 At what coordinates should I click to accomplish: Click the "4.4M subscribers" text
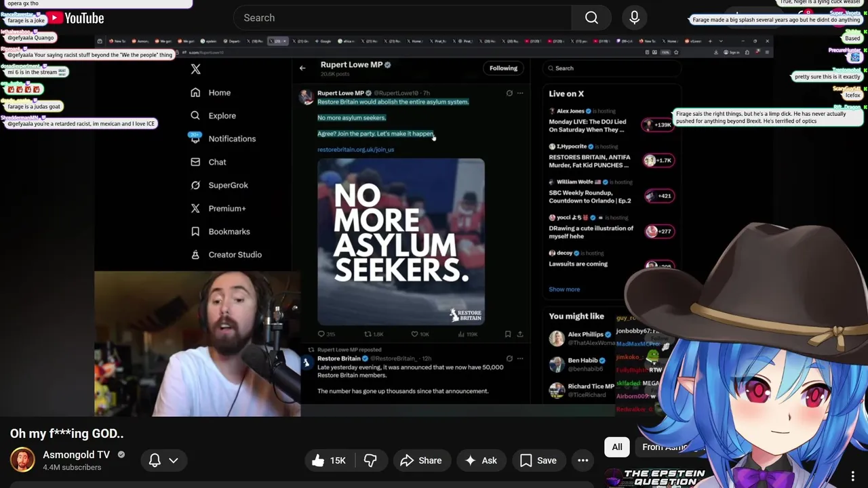(72, 468)
